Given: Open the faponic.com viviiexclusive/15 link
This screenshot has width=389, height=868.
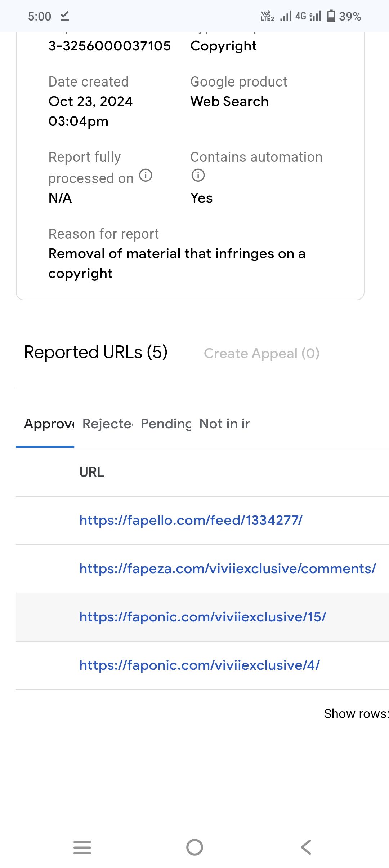Looking at the screenshot, I should pos(202,617).
